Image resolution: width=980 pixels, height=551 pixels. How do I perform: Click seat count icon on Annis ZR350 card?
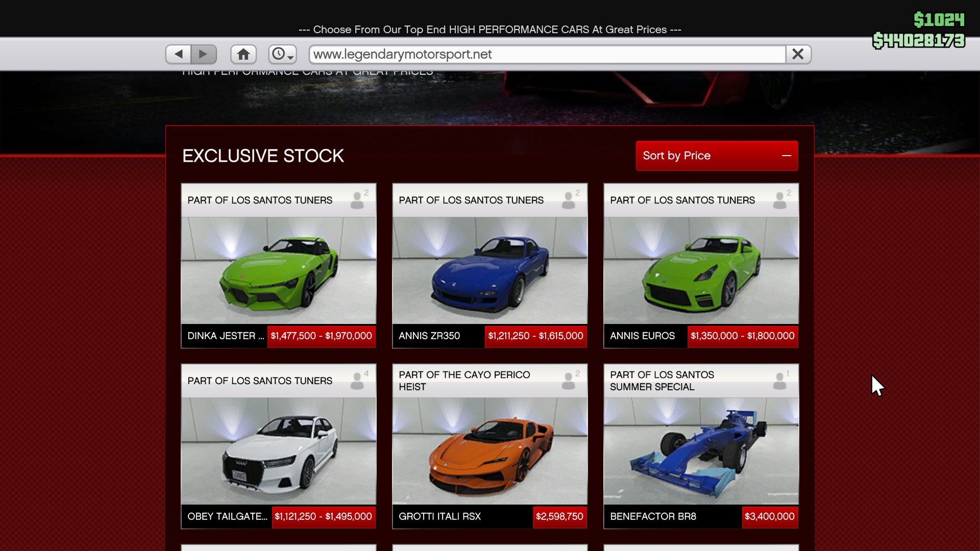click(570, 200)
